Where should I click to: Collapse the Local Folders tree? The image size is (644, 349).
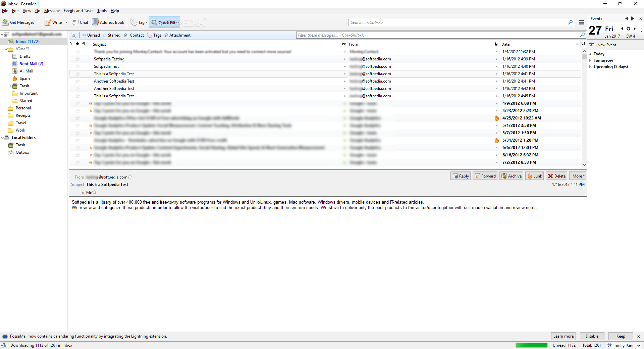click(2, 138)
